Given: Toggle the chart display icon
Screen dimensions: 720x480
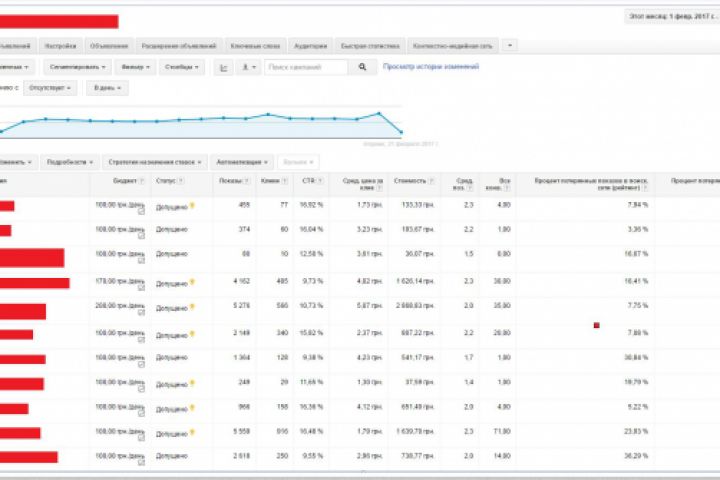Looking at the screenshot, I should [224, 68].
